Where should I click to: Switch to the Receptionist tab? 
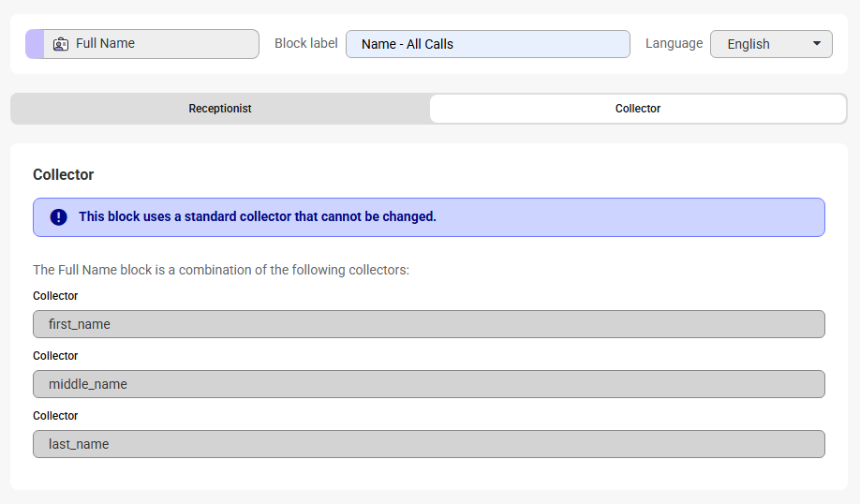(220, 109)
